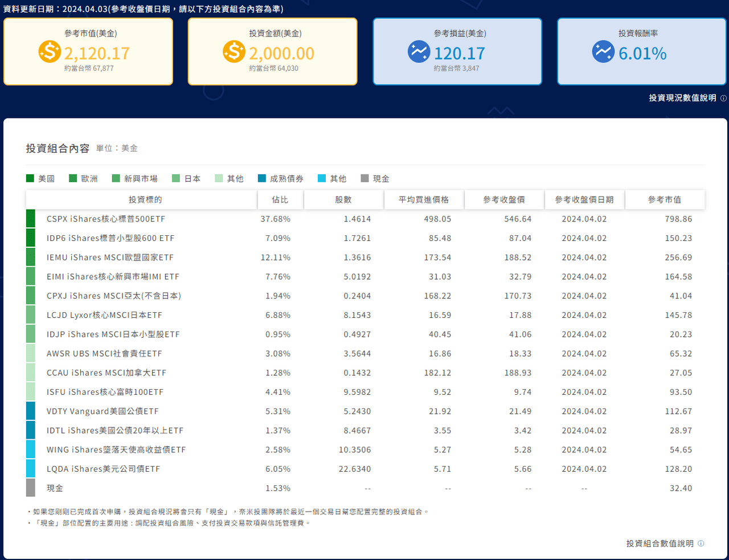
Task: Select the 股數 column header
Action: pos(343,199)
